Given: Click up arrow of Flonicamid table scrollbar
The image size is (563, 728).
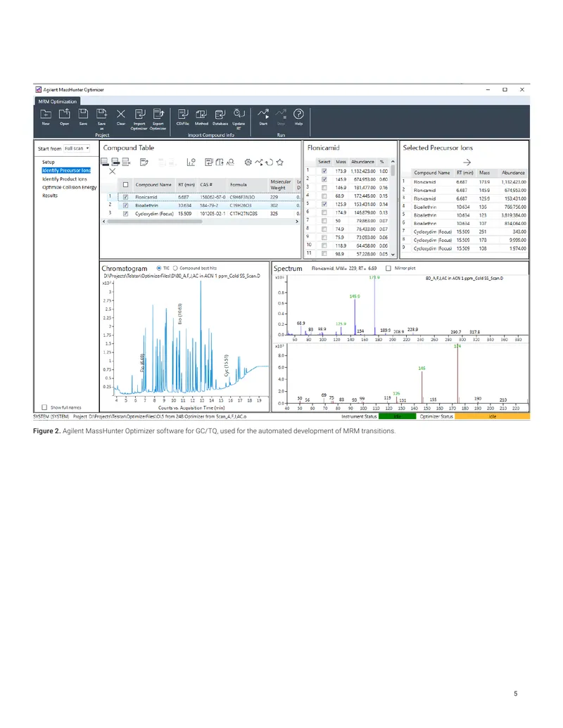Looking at the screenshot, I should coord(393,162).
